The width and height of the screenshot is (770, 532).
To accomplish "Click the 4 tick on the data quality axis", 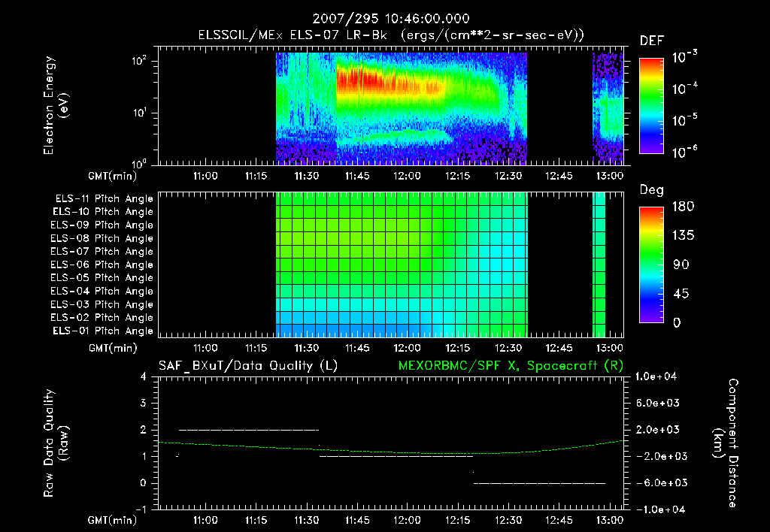I will coord(144,377).
